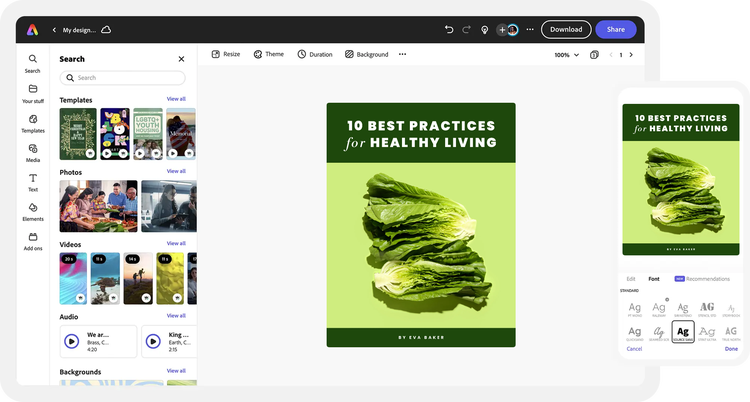Open the Media panel in sidebar
The image size is (750, 402).
(x=33, y=153)
